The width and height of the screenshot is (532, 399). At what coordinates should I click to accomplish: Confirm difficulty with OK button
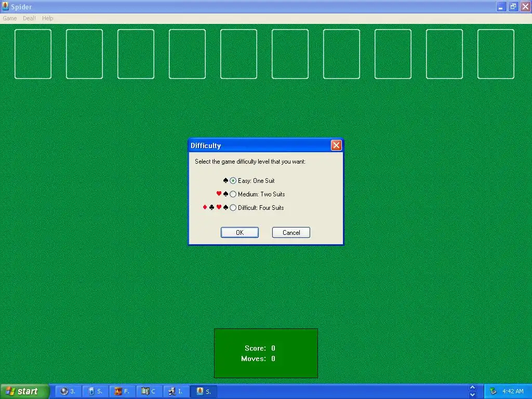[240, 232]
